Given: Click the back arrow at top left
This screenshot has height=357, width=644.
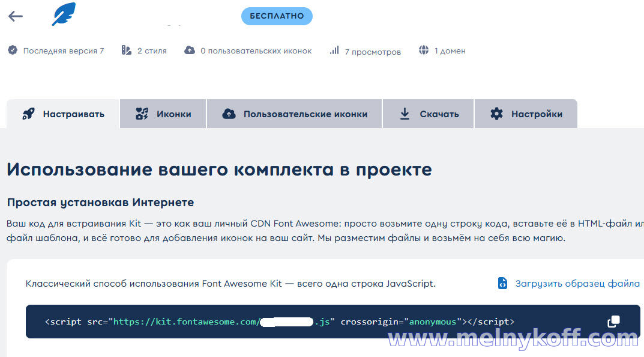Looking at the screenshot, I should point(16,16).
